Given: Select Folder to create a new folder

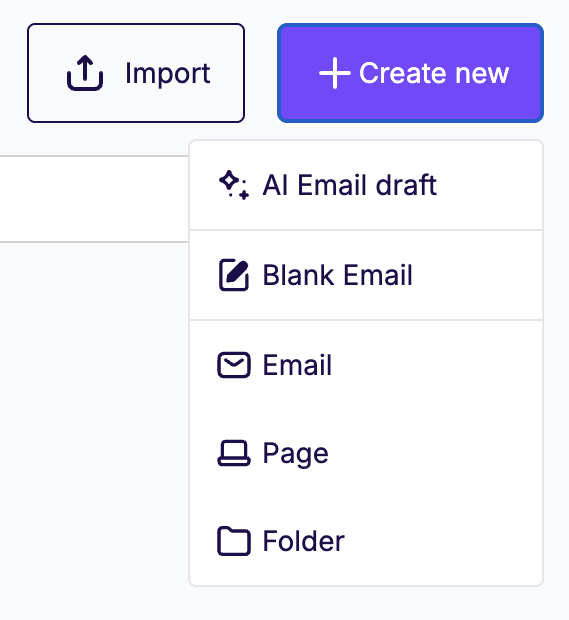Looking at the screenshot, I should pyautogui.click(x=366, y=541).
